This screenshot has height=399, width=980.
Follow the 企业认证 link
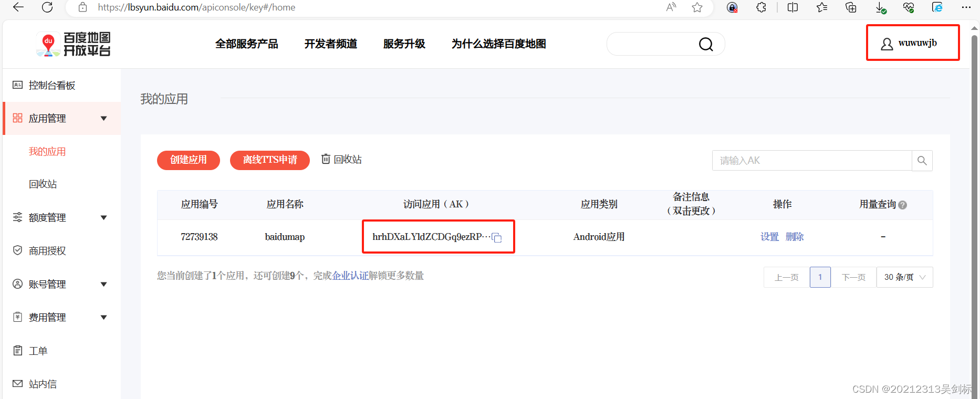point(350,276)
